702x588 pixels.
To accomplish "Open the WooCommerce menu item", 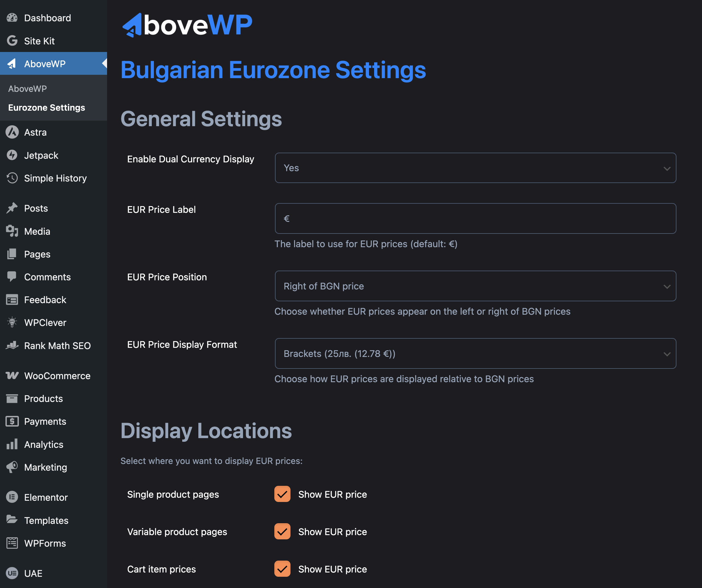I will pos(54,375).
